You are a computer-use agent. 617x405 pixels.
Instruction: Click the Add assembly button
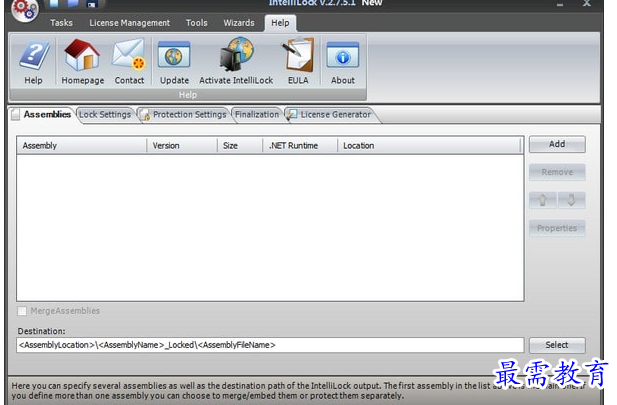[557, 144]
